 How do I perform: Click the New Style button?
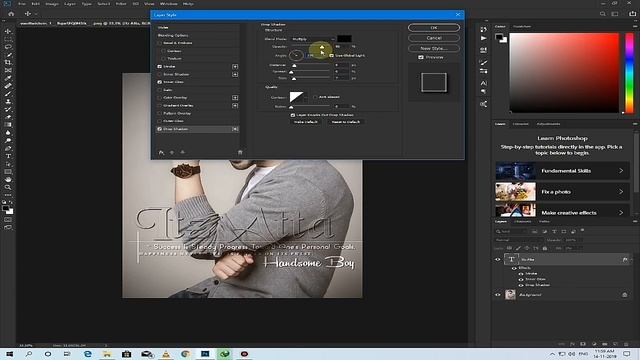click(434, 48)
